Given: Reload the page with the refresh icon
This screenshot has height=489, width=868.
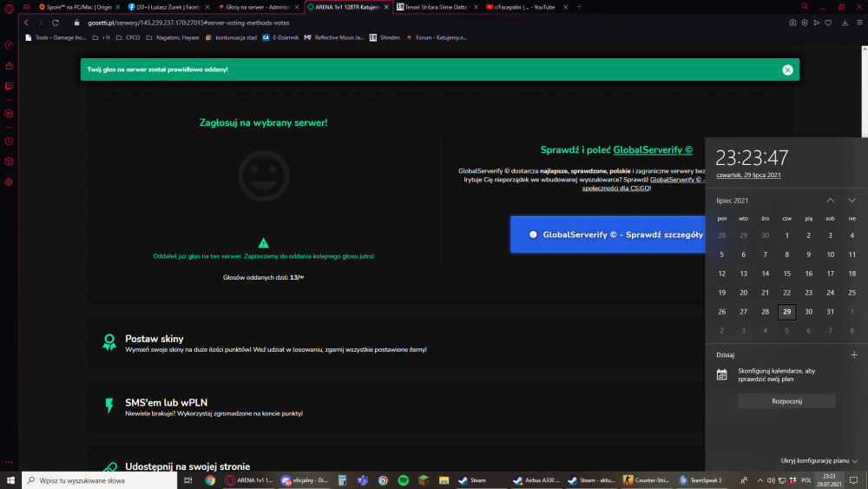Looking at the screenshot, I should pyautogui.click(x=56, y=23).
